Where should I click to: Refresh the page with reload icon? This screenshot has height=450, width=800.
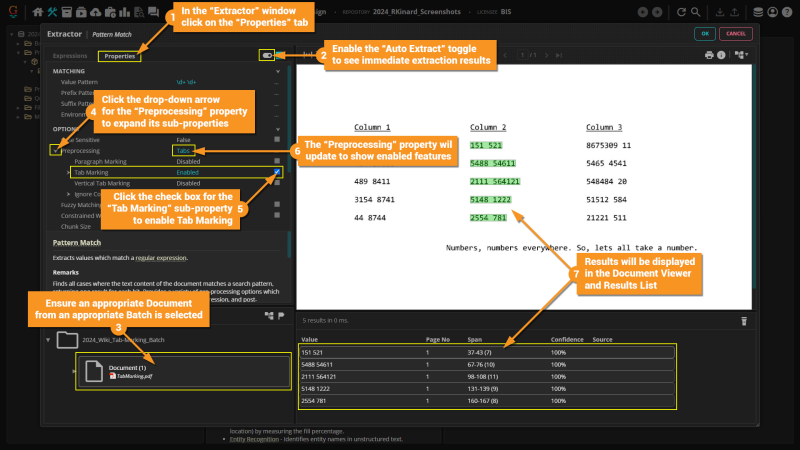(681, 12)
